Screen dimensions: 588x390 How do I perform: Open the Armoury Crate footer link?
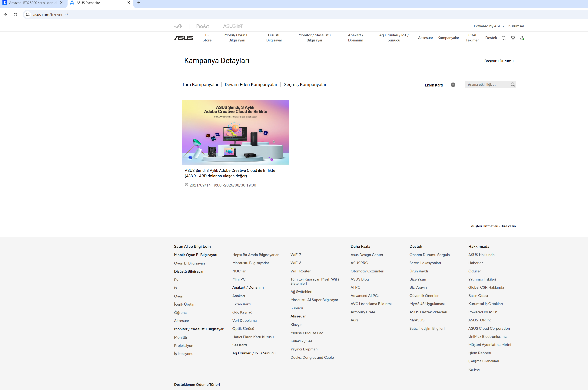(x=363, y=312)
